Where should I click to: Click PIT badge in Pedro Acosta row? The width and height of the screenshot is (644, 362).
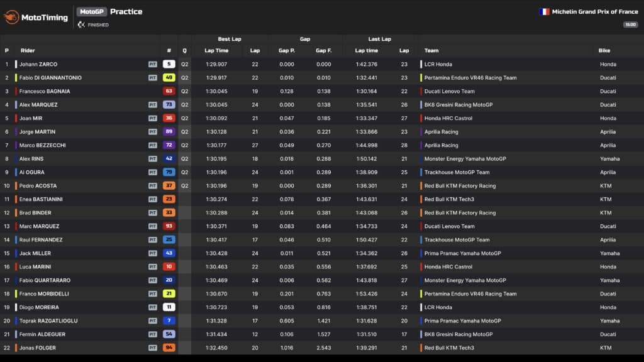pyautogui.click(x=153, y=186)
